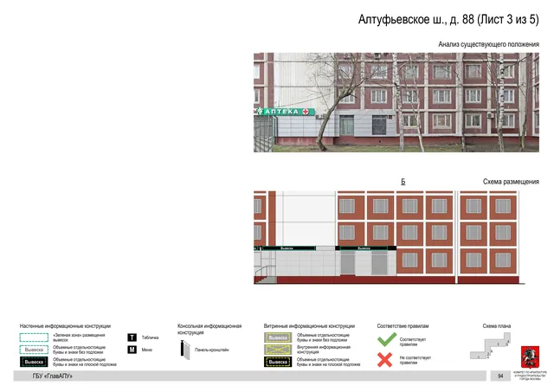Select the committee text beneath the coat of arms
Image resolution: width=554 pixels, height=392 pixels.
(x=530, y=376)
